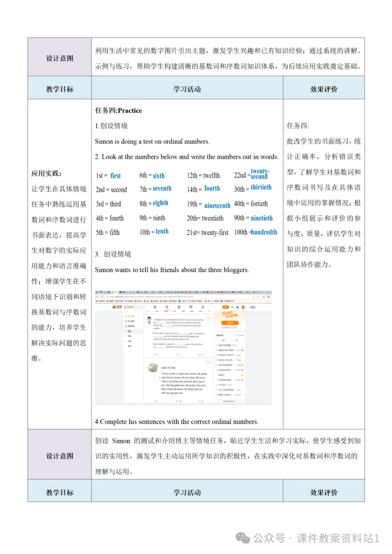
Task: Click the entry "40th = fortieth"
Action: (x=251, y=204)
